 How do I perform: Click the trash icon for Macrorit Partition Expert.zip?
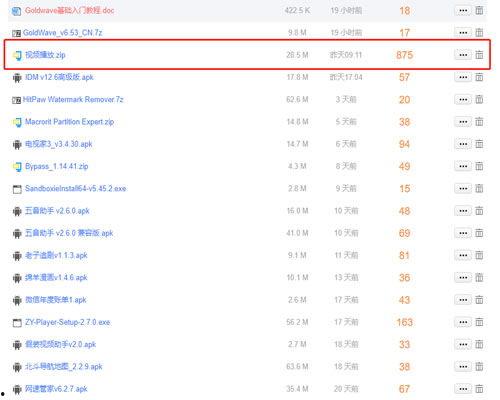(479, 122)
